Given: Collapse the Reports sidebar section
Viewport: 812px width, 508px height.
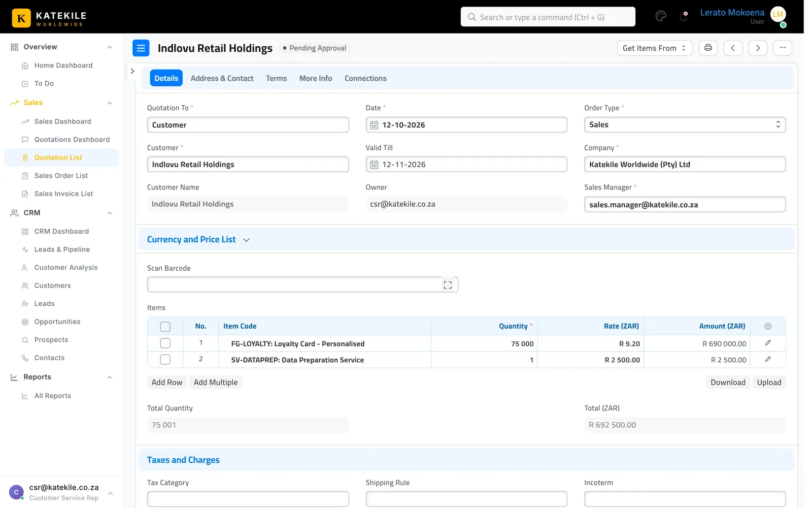Looking at the screenshot, I should click(x=110, y=377).
